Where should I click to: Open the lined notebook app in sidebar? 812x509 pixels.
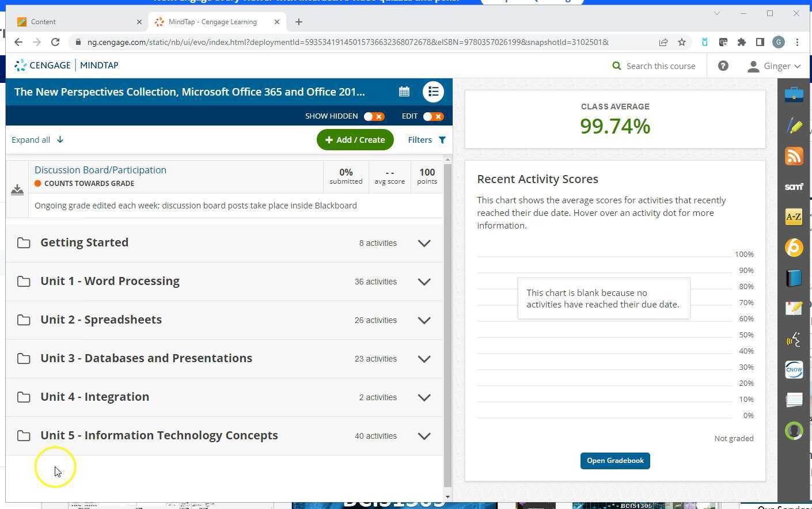tap(794, 400)
